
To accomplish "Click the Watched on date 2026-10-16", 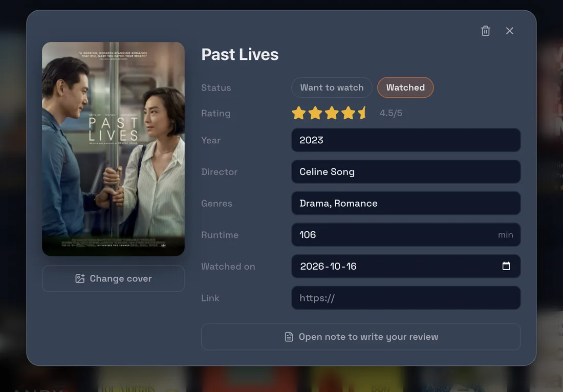I will [328, 266].
